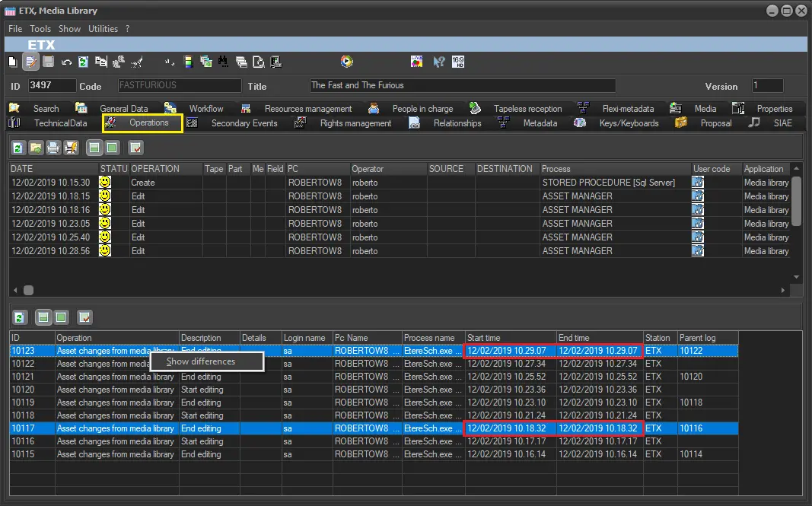This screenshot has height=506, width=812.
Task: Click the Title field containing The Fast and The Furious
Action: (x=463, y=86)
